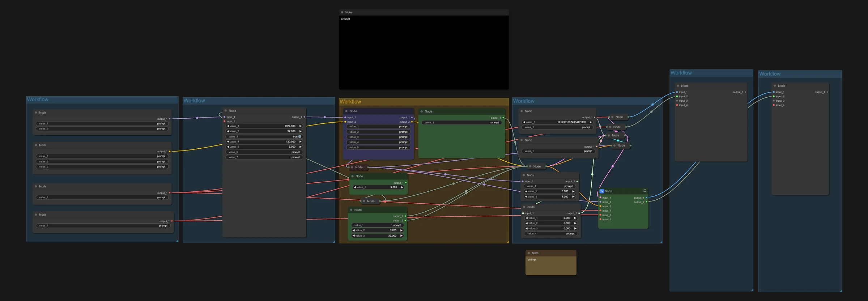The image size is (868, 301).
Task: Click the brown Note title bar
Action: coord(551,253)
